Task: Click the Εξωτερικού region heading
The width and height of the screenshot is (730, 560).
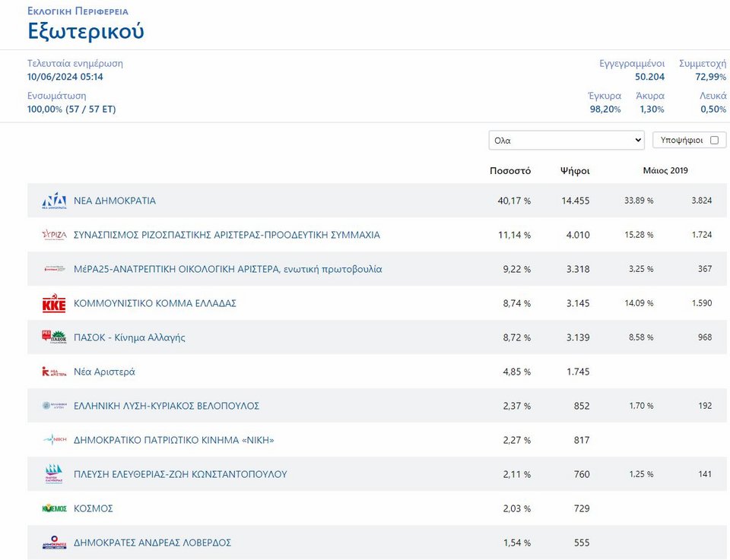Action: (86, 32)
